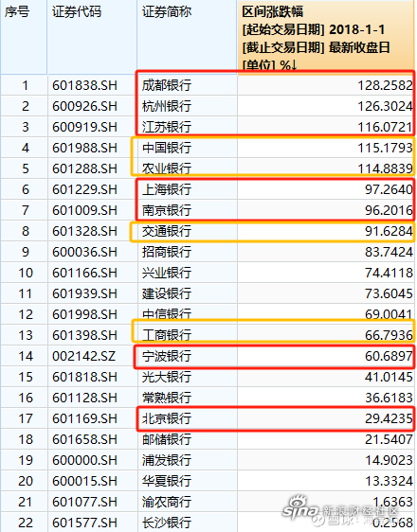This screenshot has width=417, height=532.
Task: Select the value 126.3024
Action: pos(386,106)
